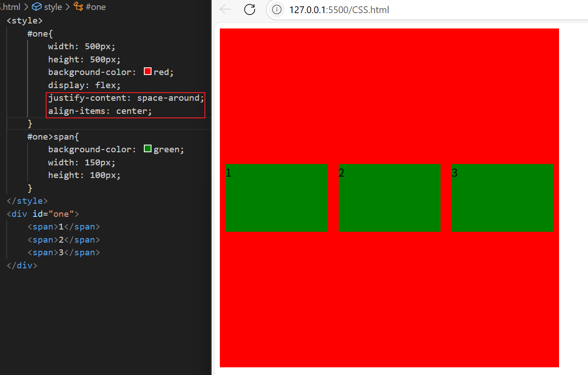Click the green box labeled 1
Screen dimensions: 588x375
pos(276,198)
